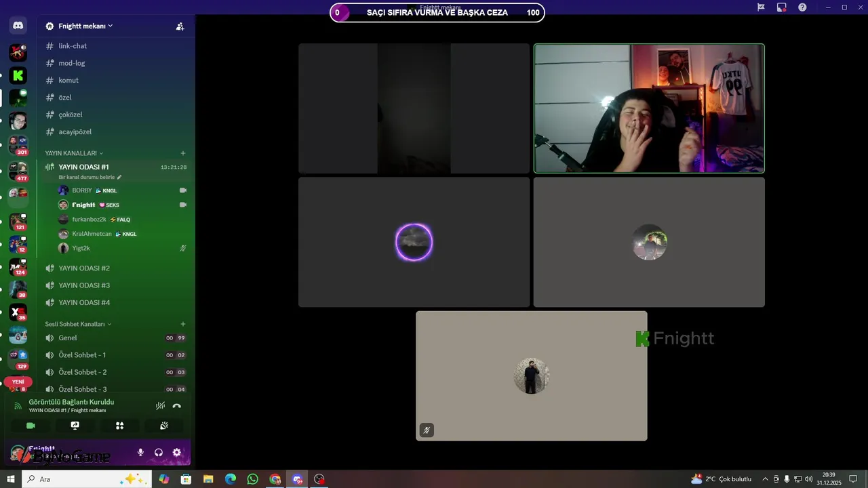Select the server with 477 badge
The width and height of the screenshot is (868, 488).
[x=18, y=171]
